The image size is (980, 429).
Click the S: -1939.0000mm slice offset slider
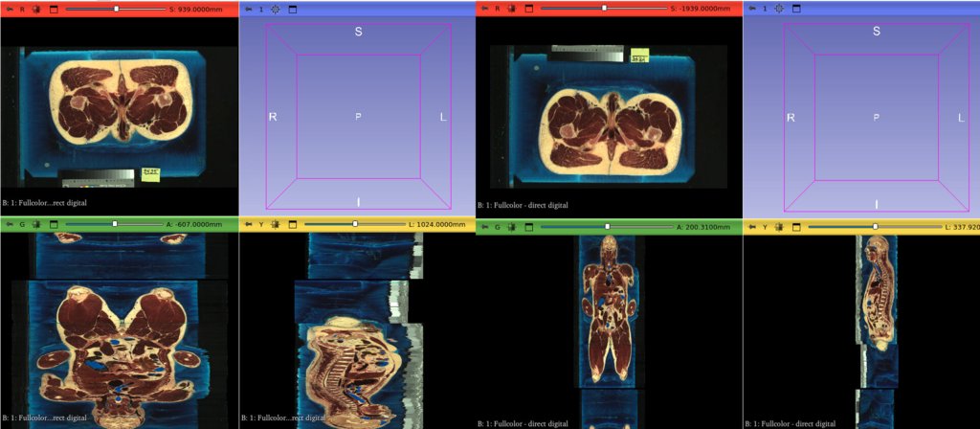(604, 8)
